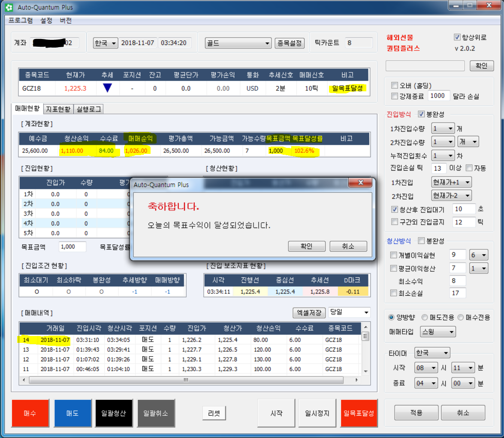Click the 강제종료 dollar loss input field
Viewport: 504px width, 438px height.
point(439,96)
